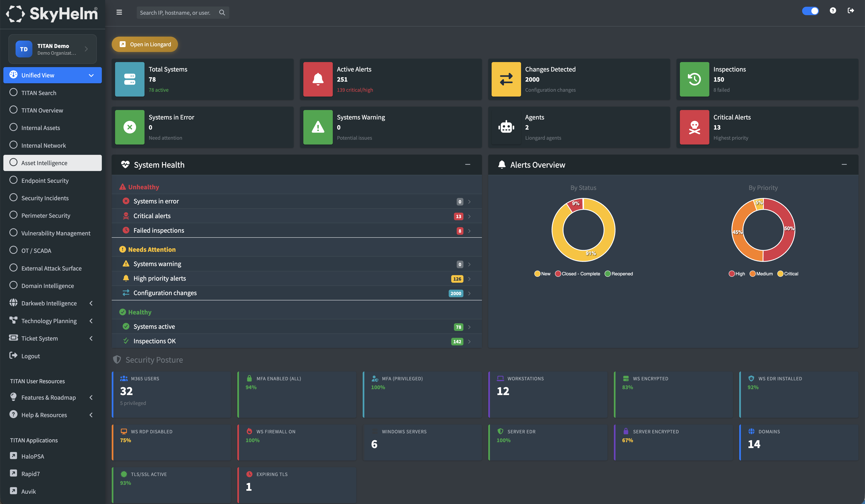Viewport: 865px width, 504px height.
Task: Open the Configuration changes row
Action: pos(297,293)
